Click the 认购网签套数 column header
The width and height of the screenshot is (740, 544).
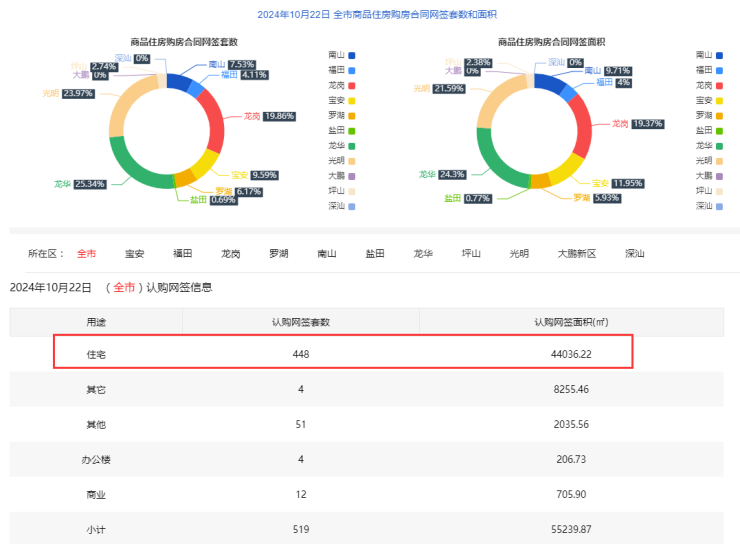pos(300,322)
